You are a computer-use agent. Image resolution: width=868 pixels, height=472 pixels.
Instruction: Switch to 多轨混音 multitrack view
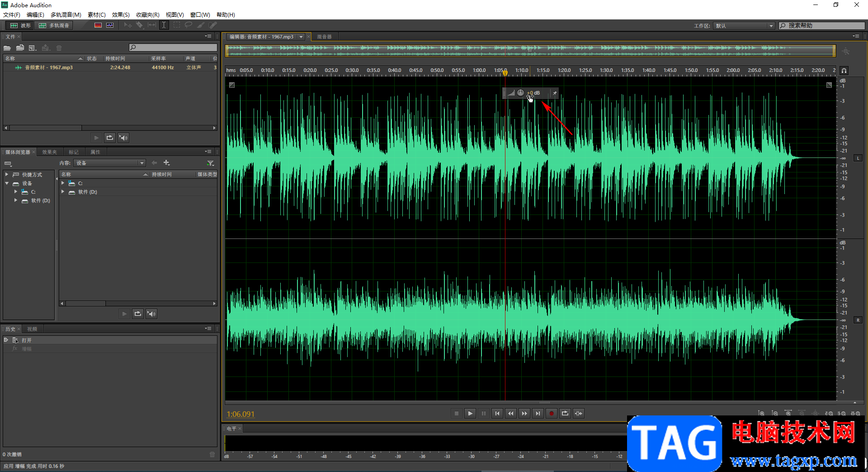54,25
